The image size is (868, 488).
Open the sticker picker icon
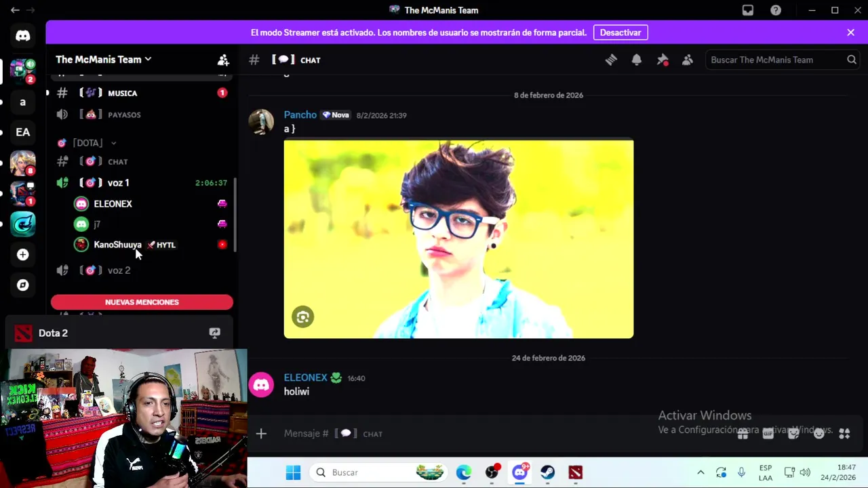793,433
